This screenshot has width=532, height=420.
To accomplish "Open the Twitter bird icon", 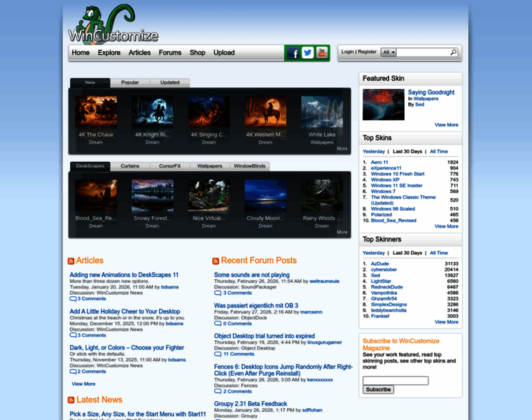I will [x=308, y=52].
